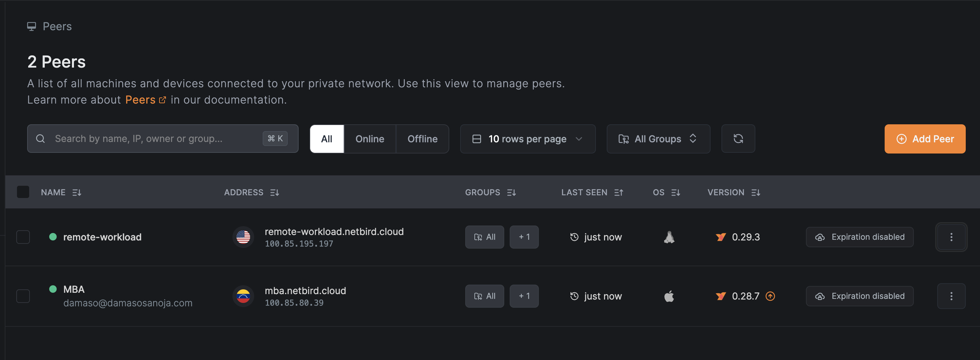Image resolution: width=980 pixels, height=360 pixels.
Task: Click the Add Peer button
Action: pyautogui.click(x=925, y=139)
